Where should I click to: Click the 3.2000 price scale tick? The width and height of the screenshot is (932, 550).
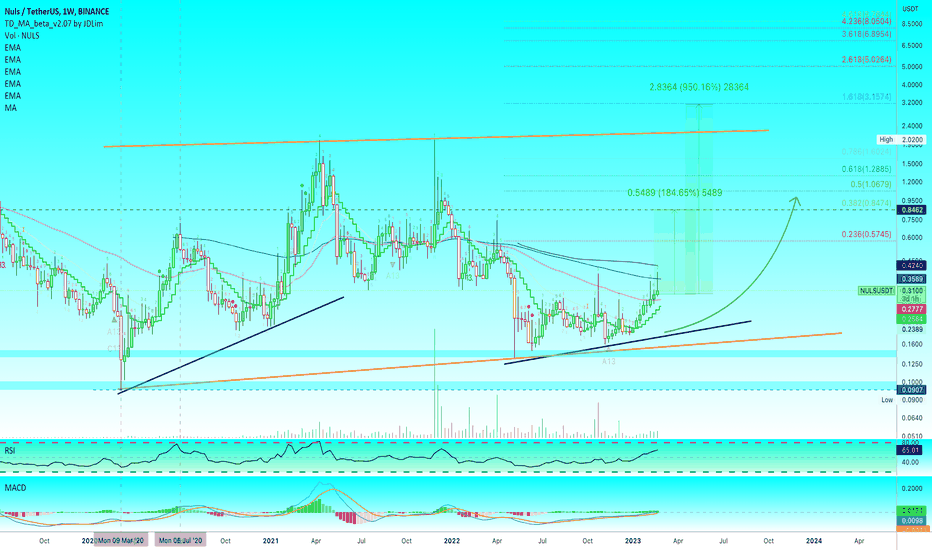[912, 103]
